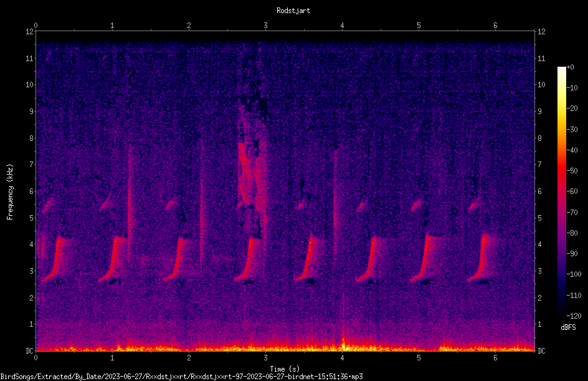
Task: Click the Frequency (kHz) axis label
Action: tap(10, 192)
